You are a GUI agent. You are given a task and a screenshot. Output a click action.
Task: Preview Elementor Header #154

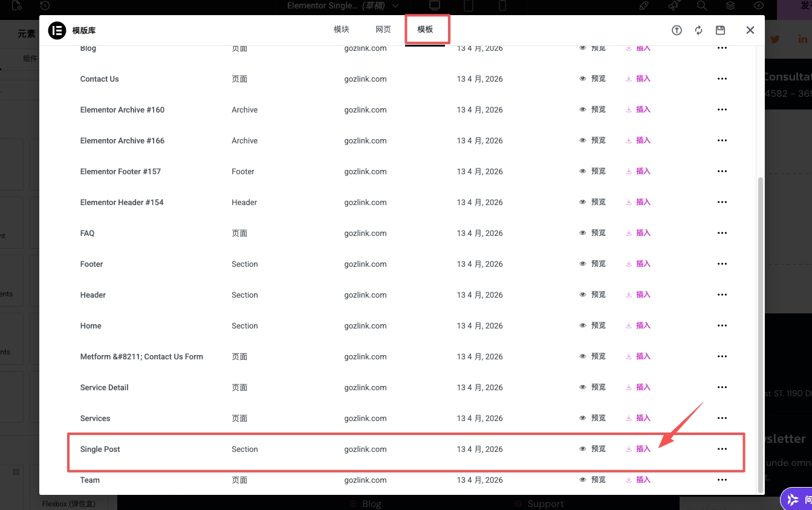[x=593, y=202]
